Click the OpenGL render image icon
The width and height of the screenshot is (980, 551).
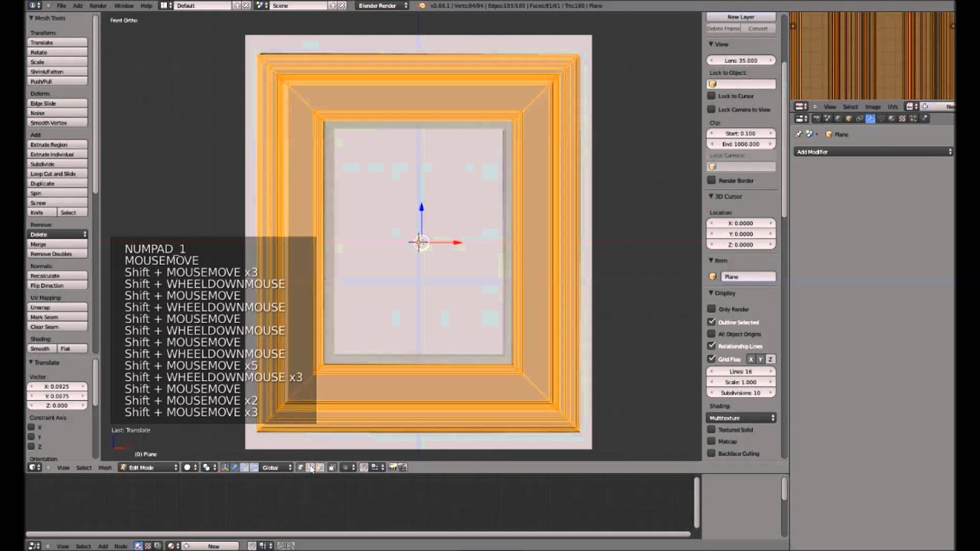click(x=392, y=468)
